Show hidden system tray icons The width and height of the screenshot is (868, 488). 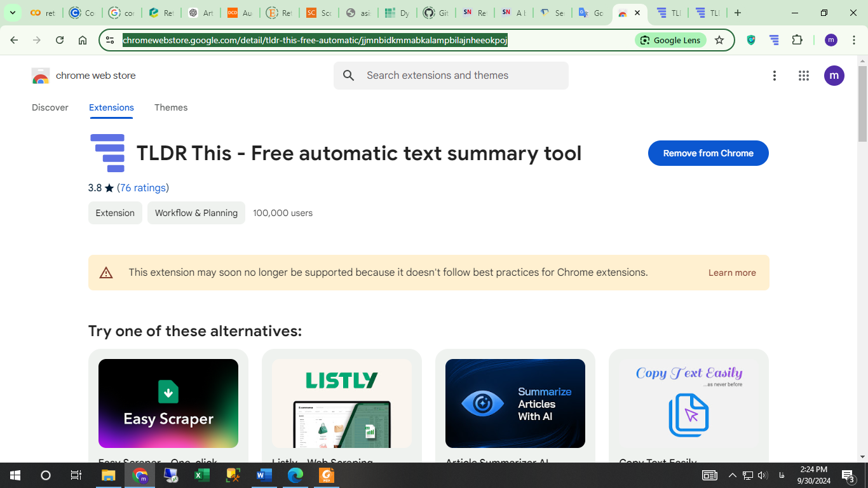coord(732,475)
